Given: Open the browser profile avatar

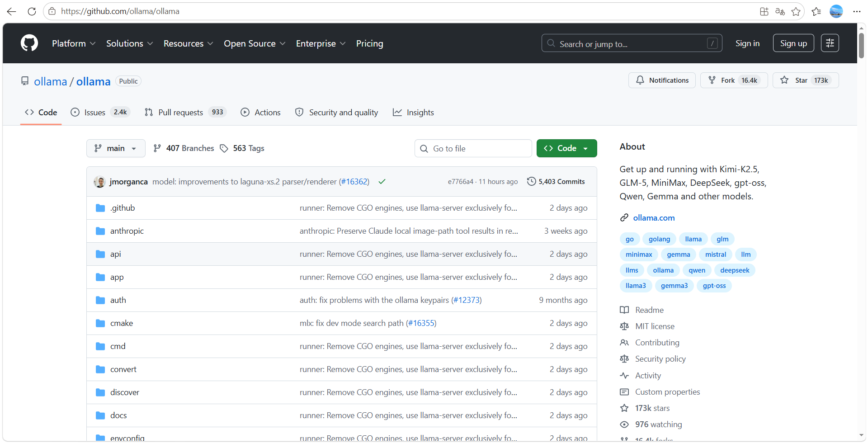Looking at the screenshot, I should 836,11.
